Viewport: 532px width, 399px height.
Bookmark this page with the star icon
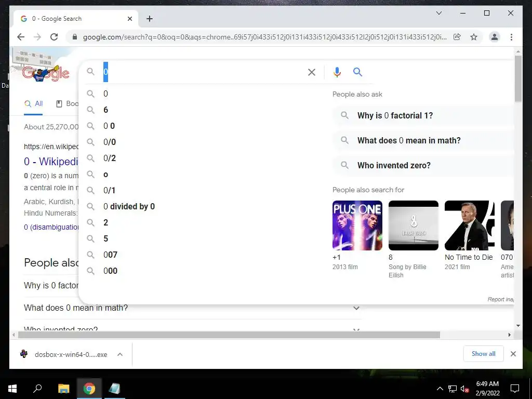[x=474, y=37]
